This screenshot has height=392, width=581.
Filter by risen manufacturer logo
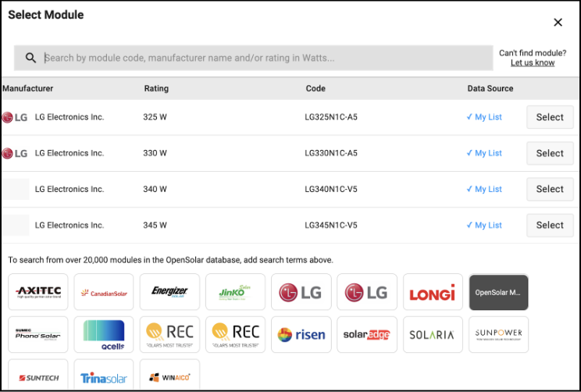click(301, 334)
